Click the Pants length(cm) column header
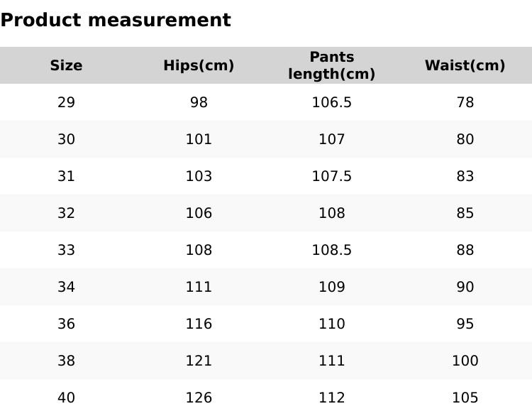 click(x=331, y=65)
